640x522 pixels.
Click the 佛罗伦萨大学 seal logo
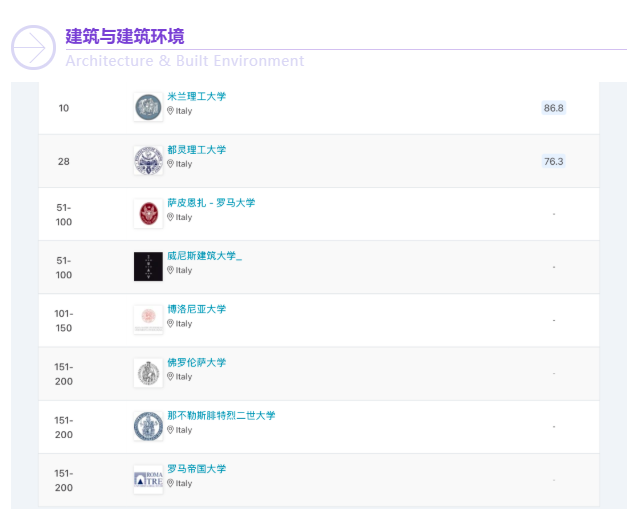pyautogui.click(x=148, y=373)
